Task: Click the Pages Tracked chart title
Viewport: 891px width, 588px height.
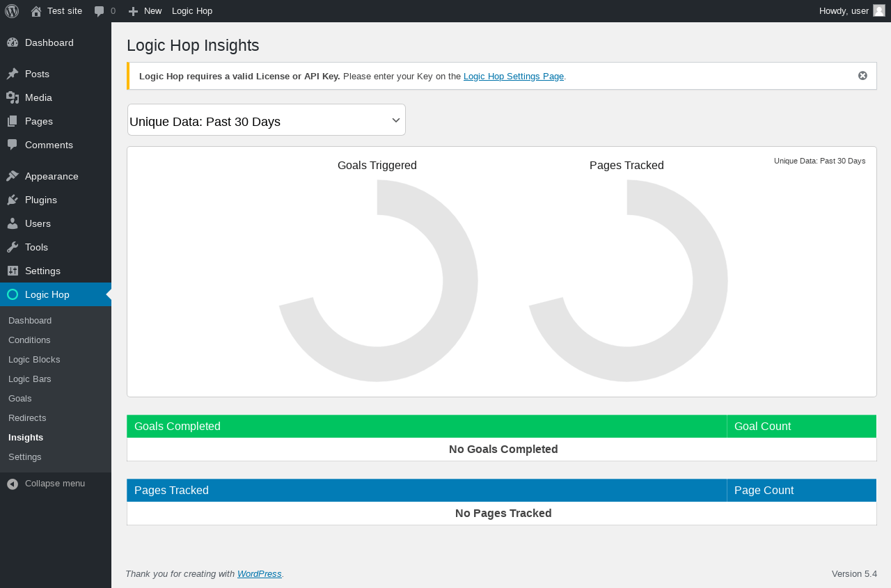Action: point(626,166)
